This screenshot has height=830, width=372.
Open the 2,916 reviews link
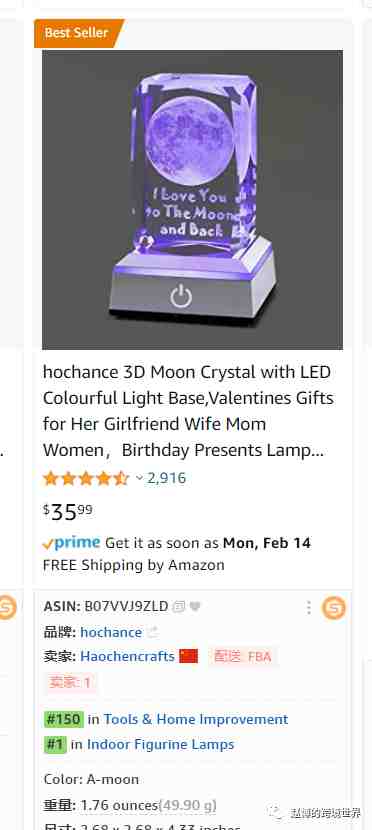166,479
